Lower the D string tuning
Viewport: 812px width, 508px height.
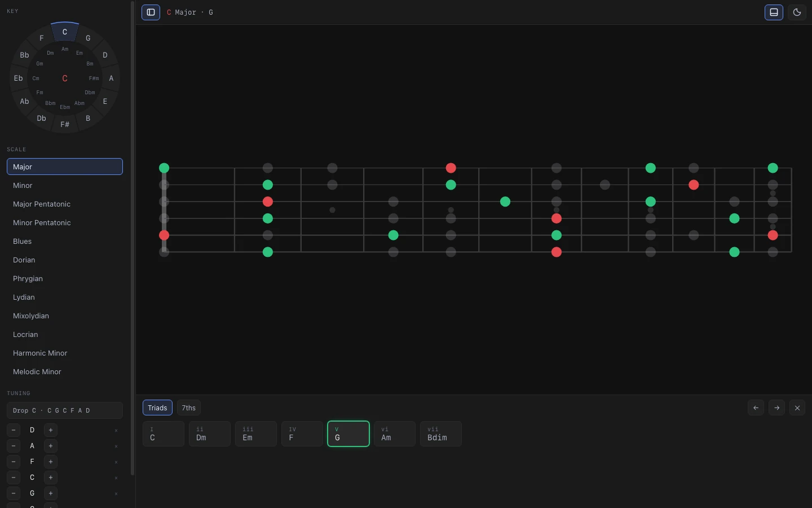click(x=14, y=430)
